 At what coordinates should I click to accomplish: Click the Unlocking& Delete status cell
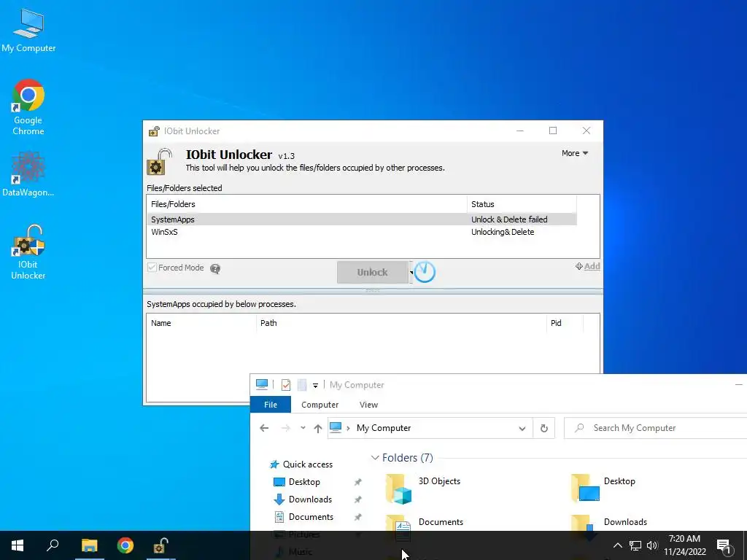click(503, 232)
